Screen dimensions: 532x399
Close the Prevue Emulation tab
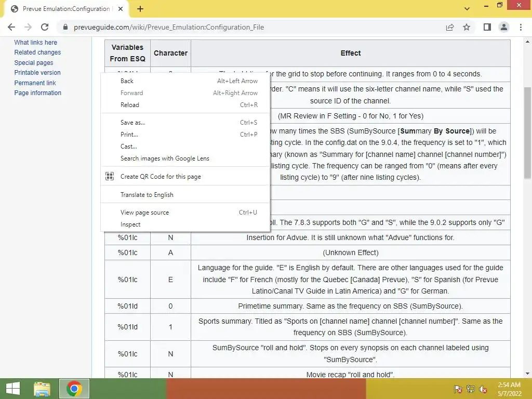tap(121, 9)
